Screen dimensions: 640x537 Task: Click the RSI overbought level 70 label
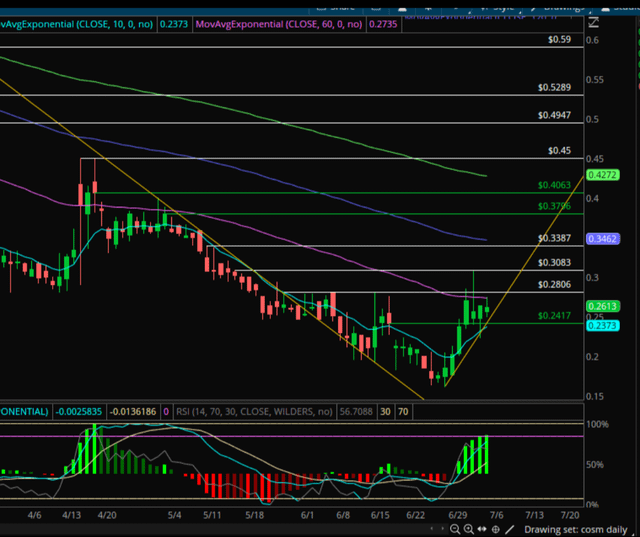(403, 411)
